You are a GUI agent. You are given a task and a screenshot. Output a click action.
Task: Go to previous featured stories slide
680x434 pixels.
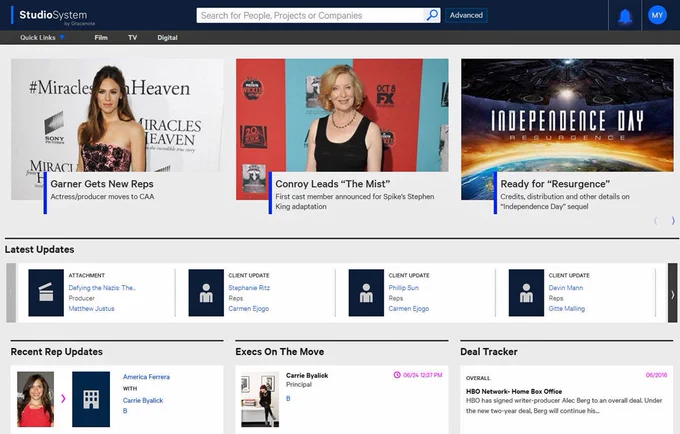[656, 221]
